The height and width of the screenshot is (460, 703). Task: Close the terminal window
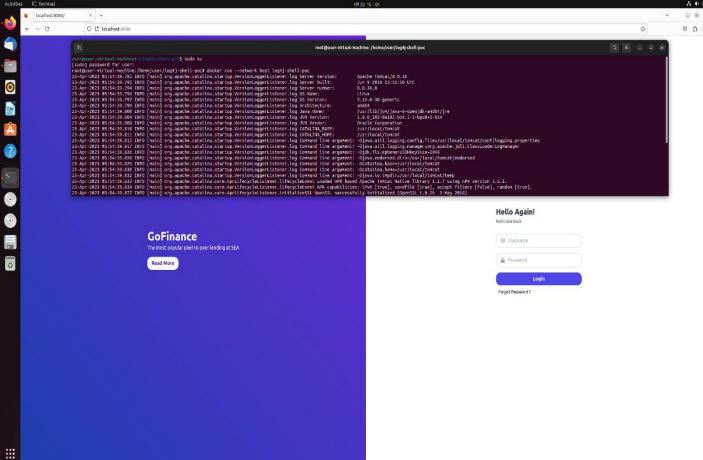pyautogui.click(x=662, y=48)
